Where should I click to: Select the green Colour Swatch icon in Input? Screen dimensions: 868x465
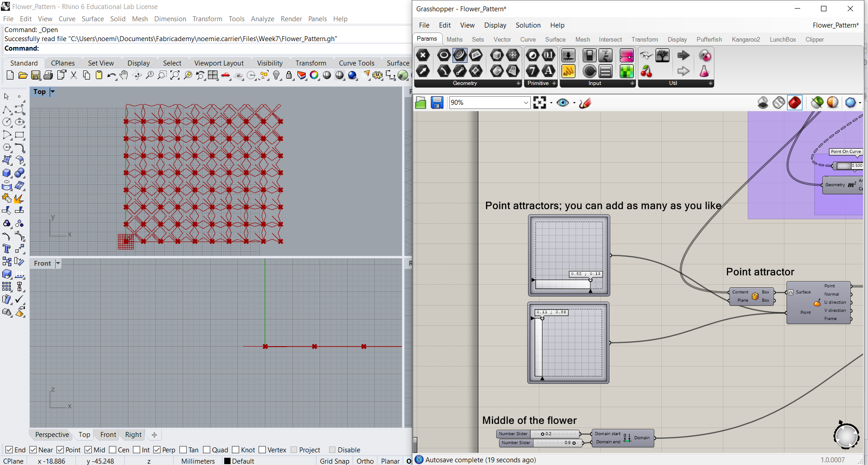coord(627,71)
